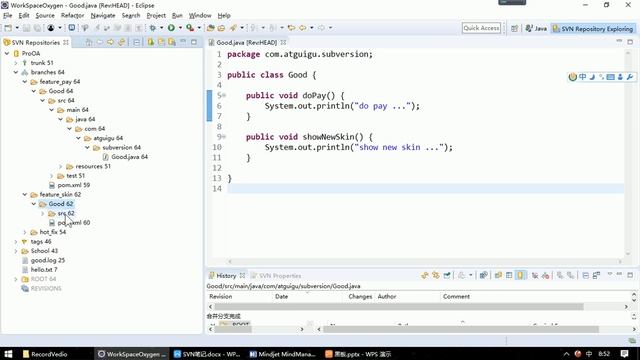This screenshot has width=640, height=360.
Task: Click the Open Type icon in toolbar
Action: [210, 28]
